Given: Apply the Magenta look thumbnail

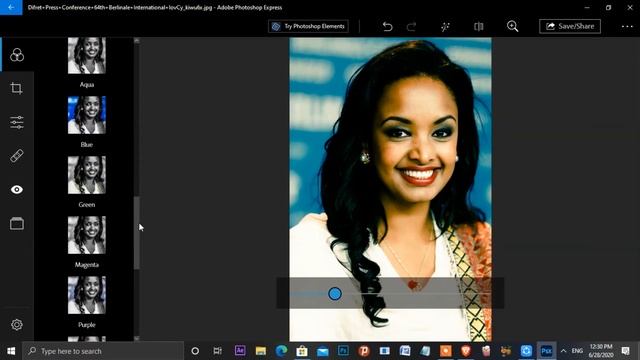Looking at the screenshot, I should [87, 235].
